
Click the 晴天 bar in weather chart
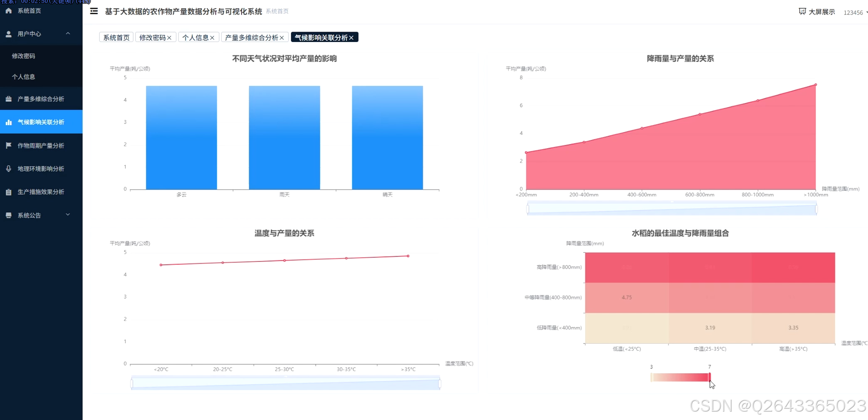388,138
